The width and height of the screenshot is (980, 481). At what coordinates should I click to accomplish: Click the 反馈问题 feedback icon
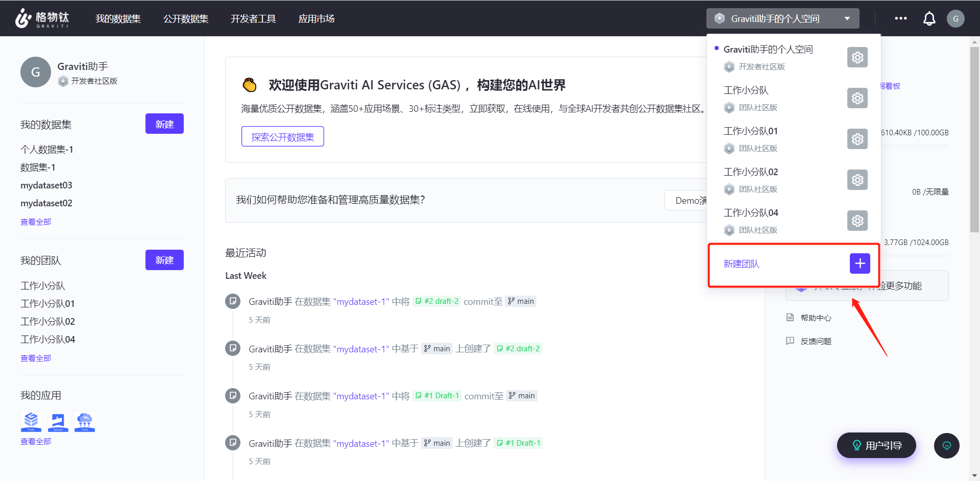pyautogui.click(x=790, y=341)
